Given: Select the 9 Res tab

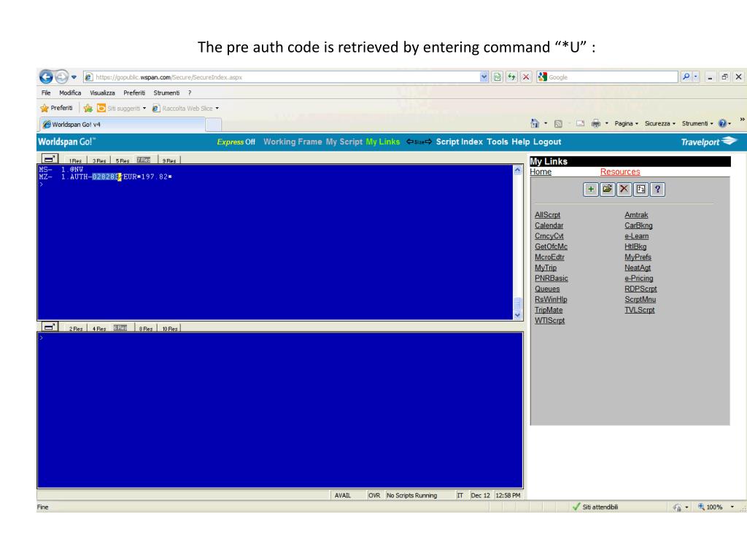Looking at the screenshot, I should pyautogui.click(x=169, y=160).
